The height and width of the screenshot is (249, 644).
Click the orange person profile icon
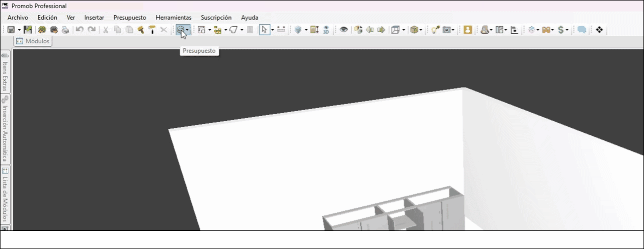tap(468, 30)
